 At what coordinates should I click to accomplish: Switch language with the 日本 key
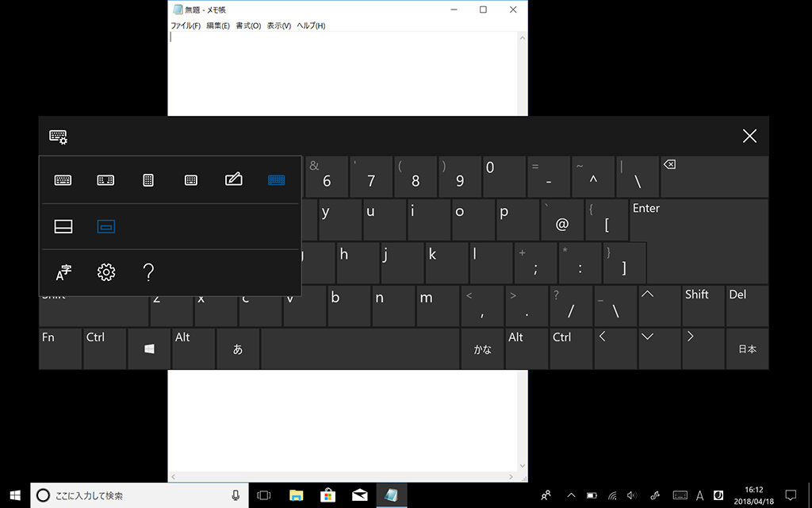coord(747,349)
